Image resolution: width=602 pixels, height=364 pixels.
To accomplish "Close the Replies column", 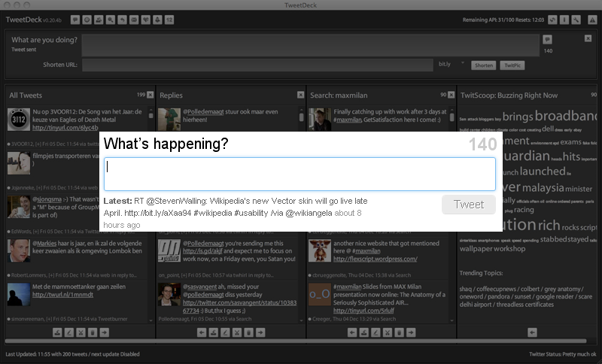I will click(300, 95).
